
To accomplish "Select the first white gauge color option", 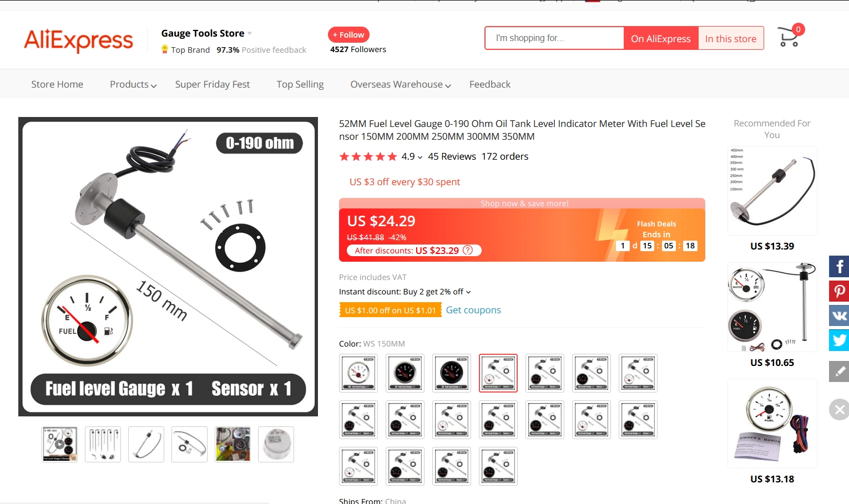I will click(359, 373).
